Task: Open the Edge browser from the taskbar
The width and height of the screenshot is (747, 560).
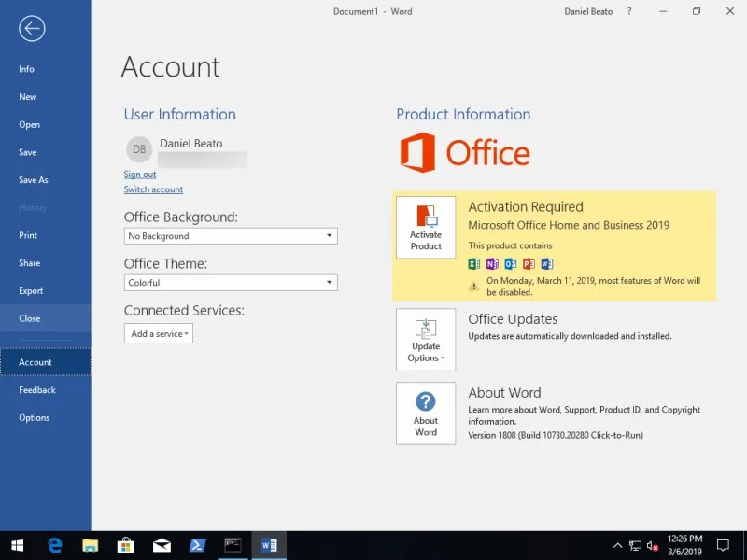Action: (x=55, y=545)
